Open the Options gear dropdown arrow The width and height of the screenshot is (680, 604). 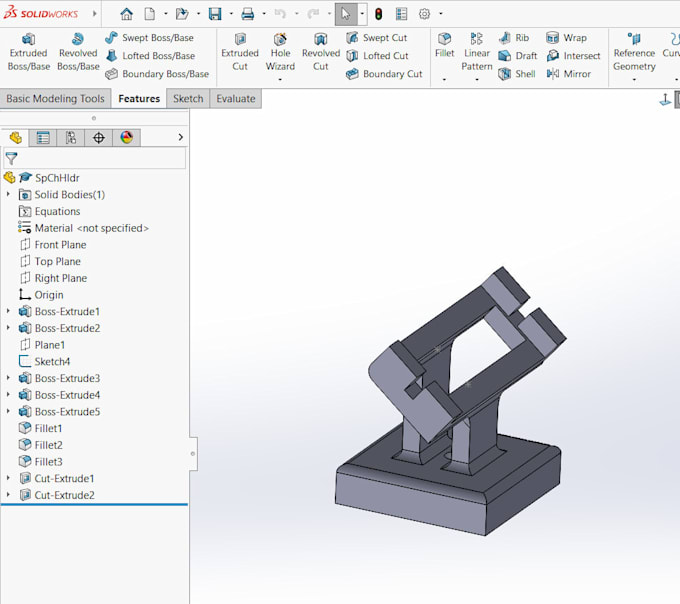(x=441, y=14)
